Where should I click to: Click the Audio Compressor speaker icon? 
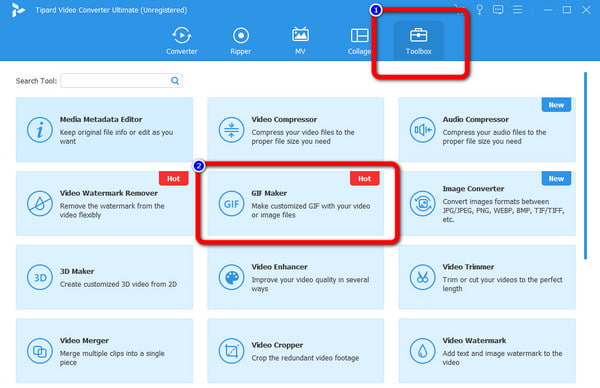click(x=422, y=130)
